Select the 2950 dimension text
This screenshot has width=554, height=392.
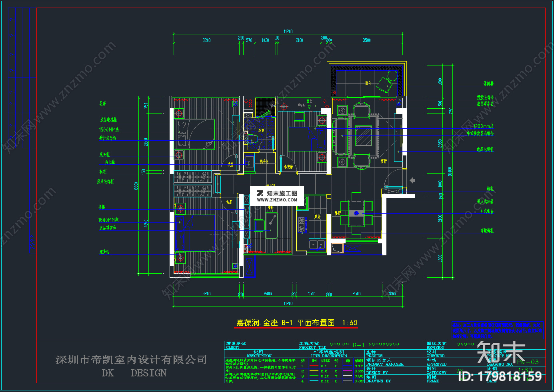[440, 143]
